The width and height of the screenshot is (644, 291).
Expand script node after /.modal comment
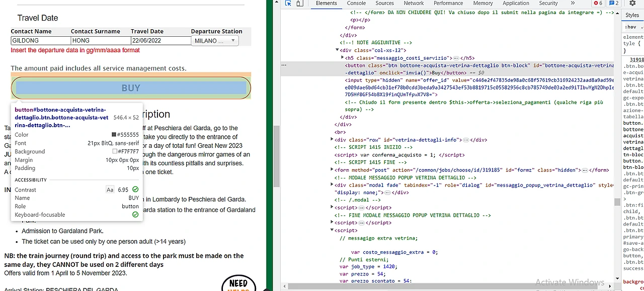point(332,207)
